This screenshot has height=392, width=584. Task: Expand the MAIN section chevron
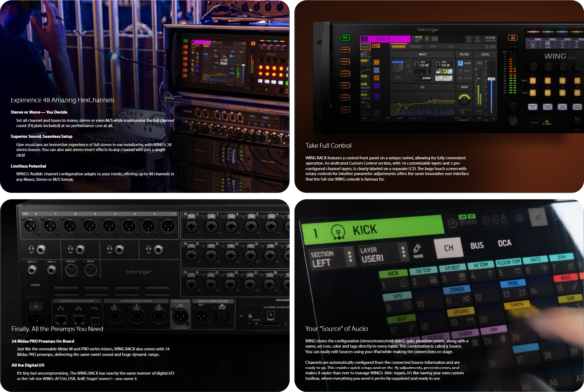pos(471,87)
